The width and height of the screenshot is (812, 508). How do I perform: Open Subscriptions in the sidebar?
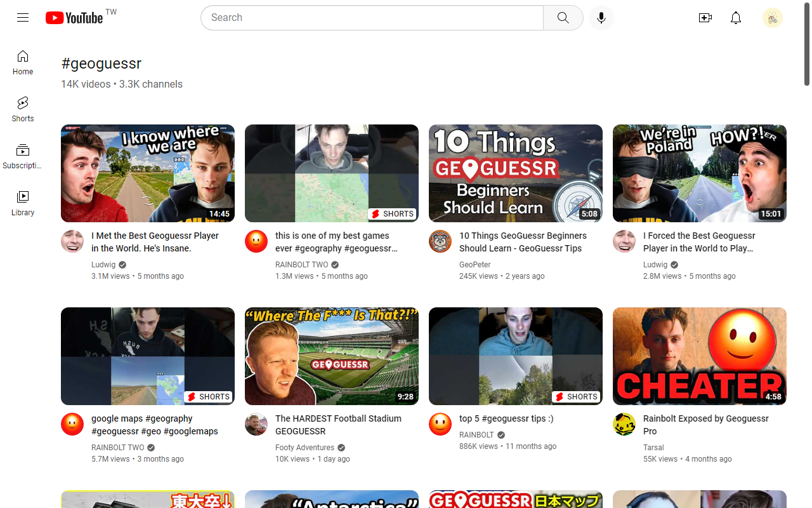(x=23, y=157)
